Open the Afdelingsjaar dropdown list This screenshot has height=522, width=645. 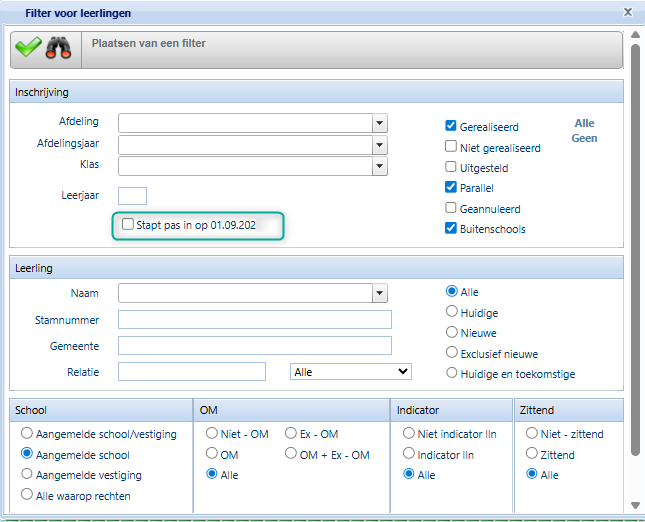[379, 145]
